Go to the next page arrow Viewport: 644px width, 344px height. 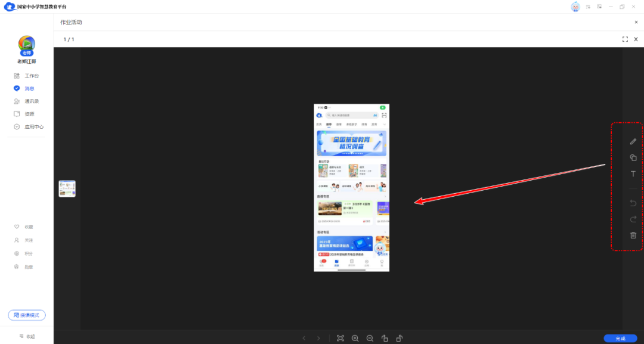(x=318, y=338)
